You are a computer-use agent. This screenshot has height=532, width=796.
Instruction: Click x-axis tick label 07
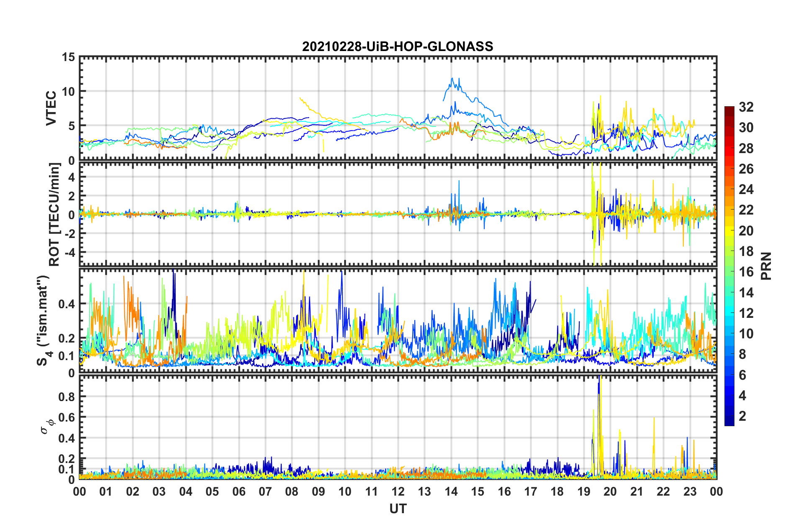[x=265, y=491]
